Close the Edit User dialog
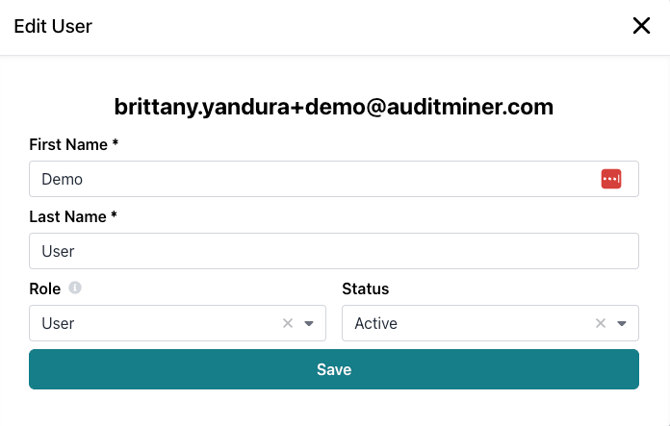 point(642,26)
